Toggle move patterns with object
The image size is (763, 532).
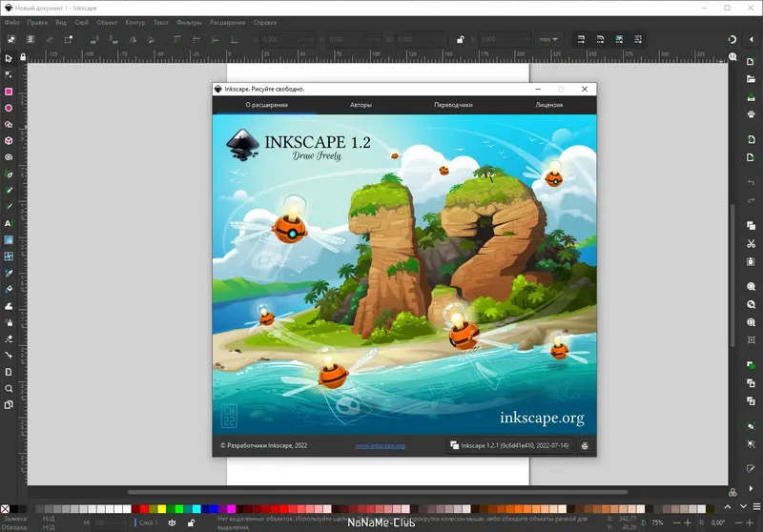click(x=638, y=39)
